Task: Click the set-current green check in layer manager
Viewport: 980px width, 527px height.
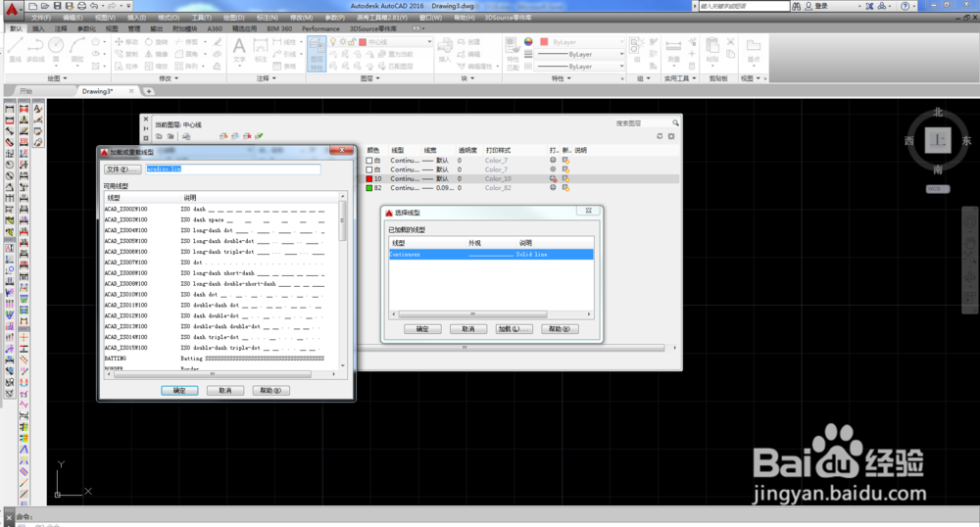Action: pos(259,136)
